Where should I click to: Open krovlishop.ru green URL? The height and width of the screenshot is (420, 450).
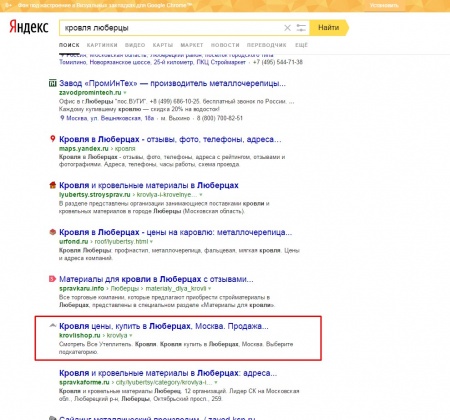click(x=80, y=335)
